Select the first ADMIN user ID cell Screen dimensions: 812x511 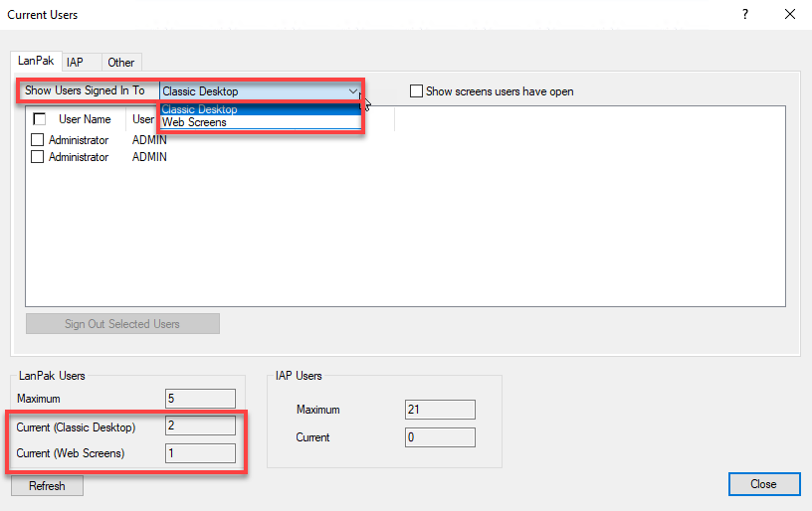pyautogui.click(x=149, y=139)
